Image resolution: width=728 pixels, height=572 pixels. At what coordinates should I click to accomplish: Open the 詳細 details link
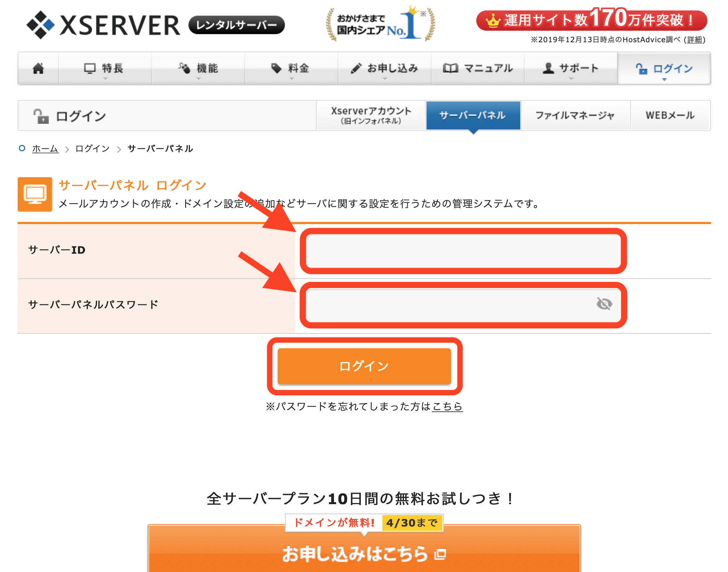coord(695,40)
